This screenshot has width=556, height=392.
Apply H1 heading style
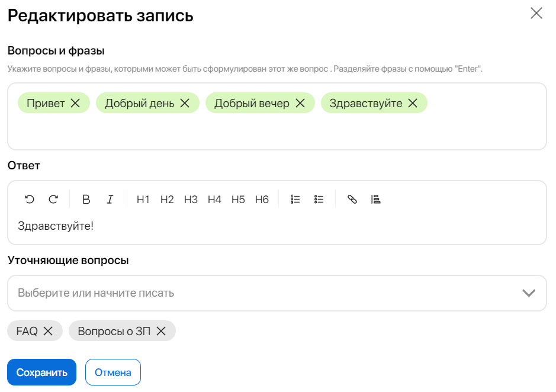tap(143, 200)
